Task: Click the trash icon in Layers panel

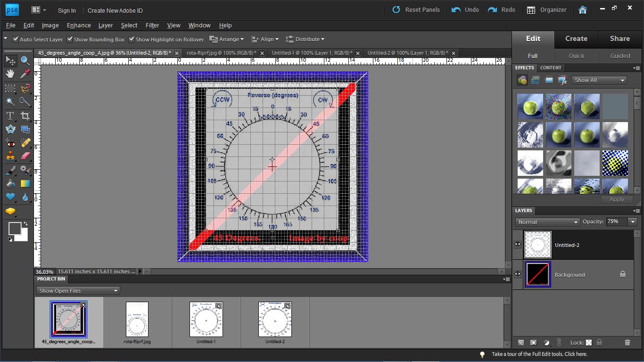Action: [x=627, y=343]
